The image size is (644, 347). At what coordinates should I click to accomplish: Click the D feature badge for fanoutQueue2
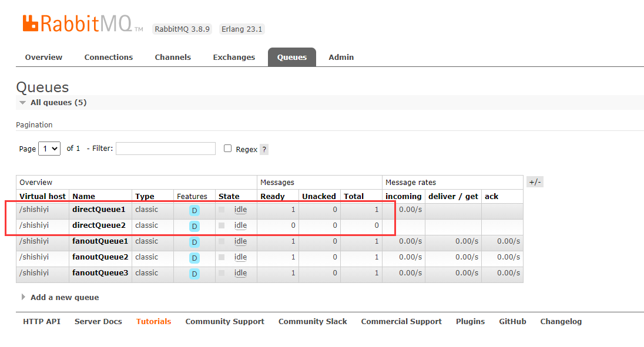[194, 258]
